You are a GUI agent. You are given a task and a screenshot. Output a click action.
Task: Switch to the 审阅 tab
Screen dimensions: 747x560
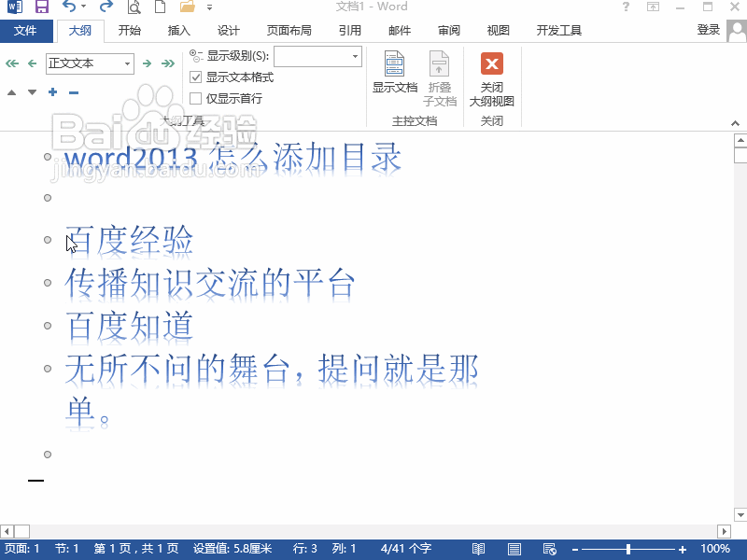point(449,31)
